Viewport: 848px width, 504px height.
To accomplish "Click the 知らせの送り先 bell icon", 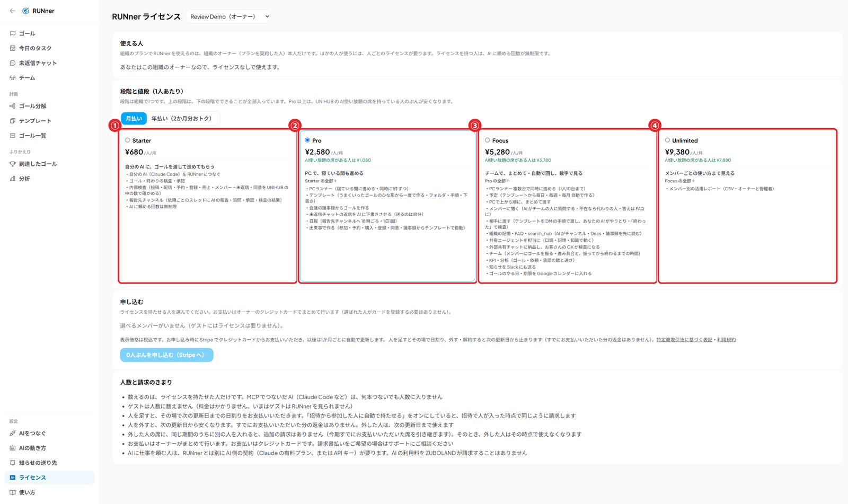I will 13,463.
